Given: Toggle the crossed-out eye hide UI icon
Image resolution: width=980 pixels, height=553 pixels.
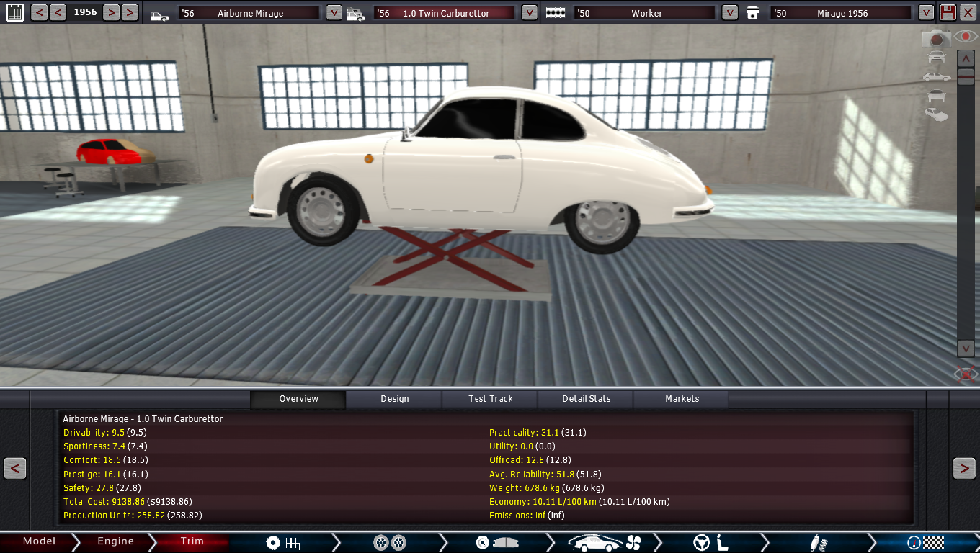Looking at the screenshot, I should (965, 374).
